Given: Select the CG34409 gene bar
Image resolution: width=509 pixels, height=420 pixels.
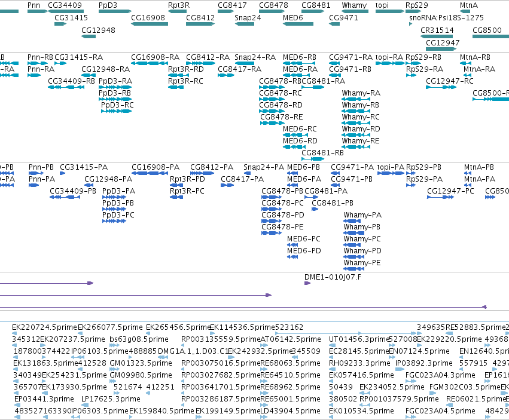Looking at the screenshot, I should point(66,11).
